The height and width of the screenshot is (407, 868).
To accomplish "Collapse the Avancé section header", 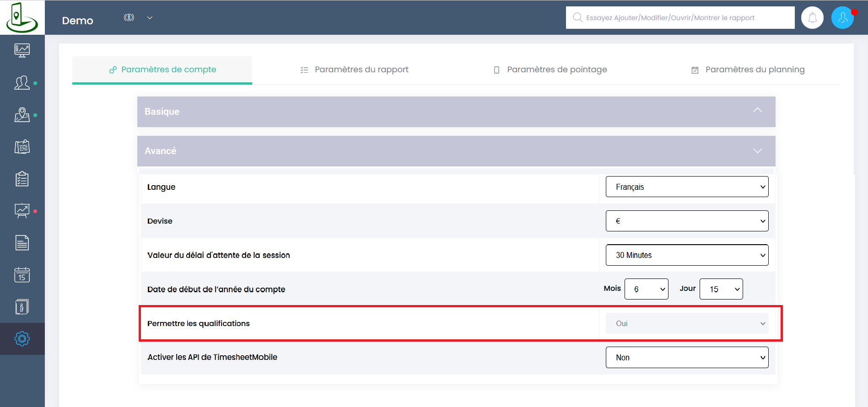I will pyautogui.click(x=456, y=151).
